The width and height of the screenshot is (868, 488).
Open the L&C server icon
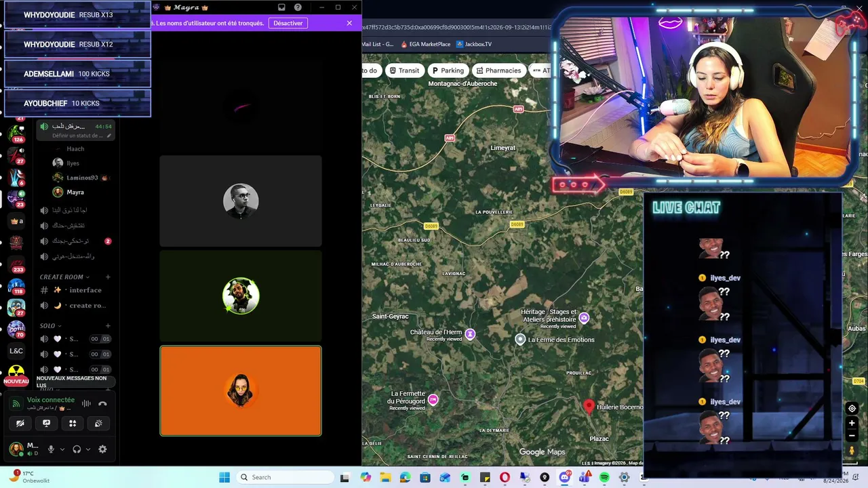pyautogui.click(x=16, y=350)
